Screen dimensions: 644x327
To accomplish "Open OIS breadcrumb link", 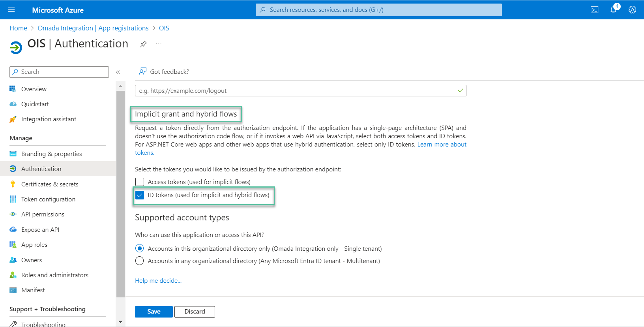I will click(x=164, y=28).
